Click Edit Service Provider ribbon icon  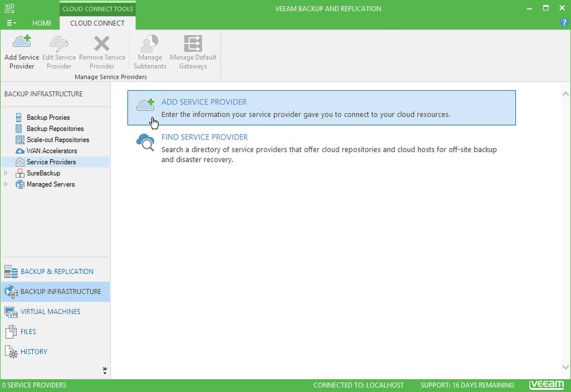click(59, 43)
